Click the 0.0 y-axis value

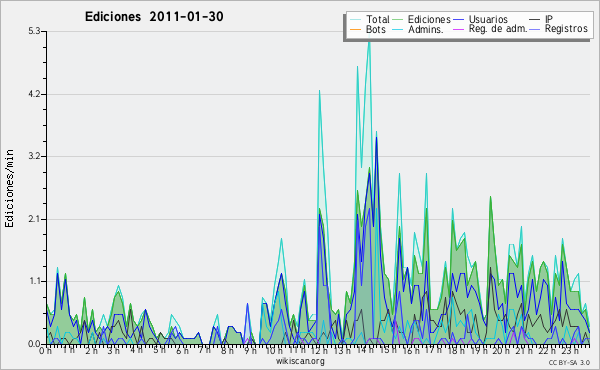click(34, 344)
